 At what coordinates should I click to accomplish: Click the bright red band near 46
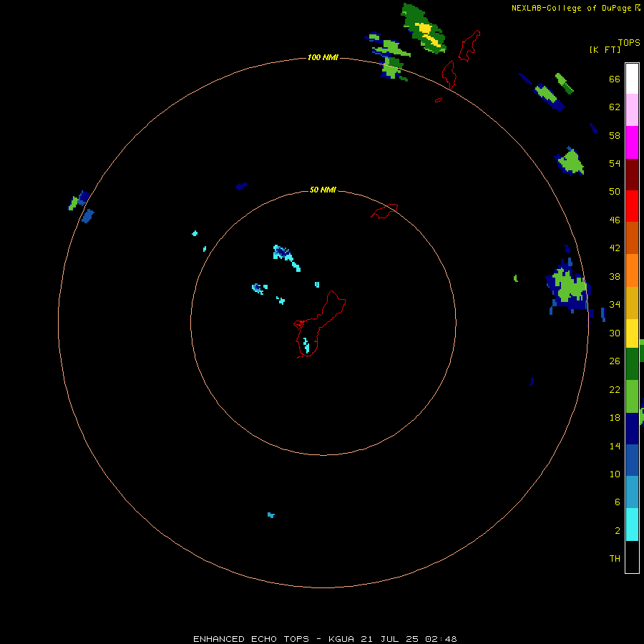click(x=632, y=206)
